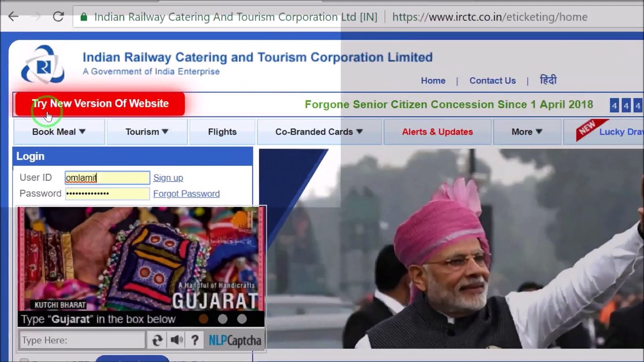Expand the Book Meal dropdown
This screenshot has width=644, height=362.
(x=59, y=132)
